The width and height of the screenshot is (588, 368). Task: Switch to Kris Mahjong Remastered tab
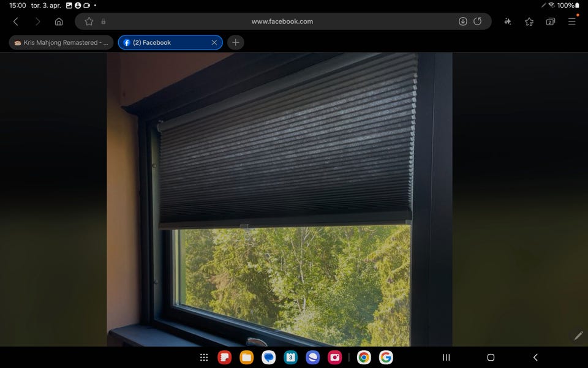pos(61,43)
